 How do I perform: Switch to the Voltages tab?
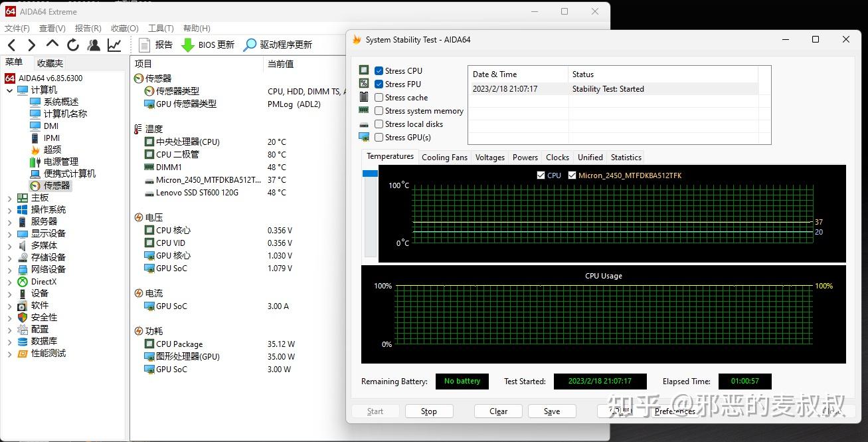point(490,158)
